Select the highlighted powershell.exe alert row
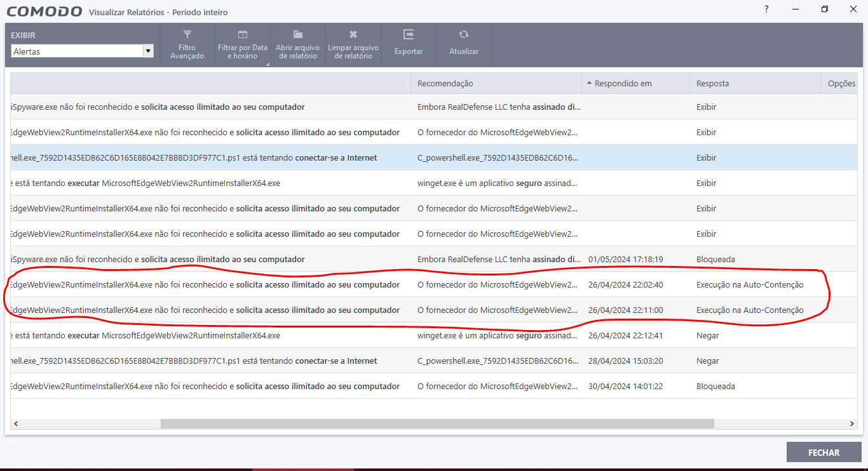 pos(254,158)
